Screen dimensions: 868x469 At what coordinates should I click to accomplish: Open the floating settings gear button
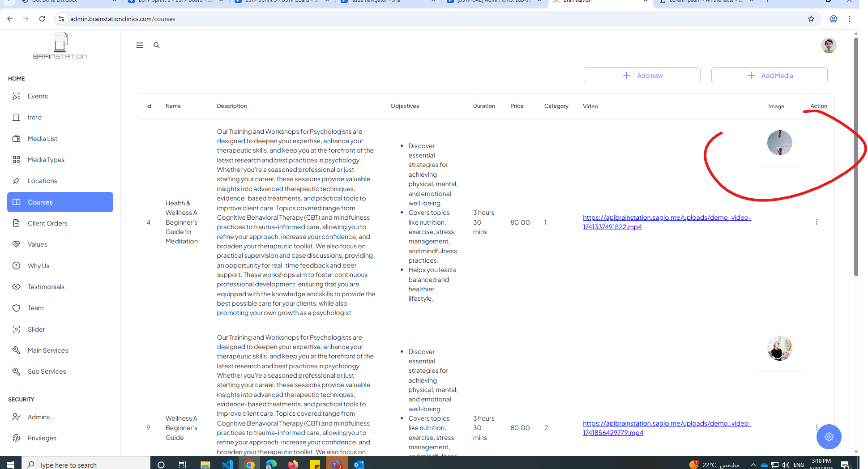[829, 437]
